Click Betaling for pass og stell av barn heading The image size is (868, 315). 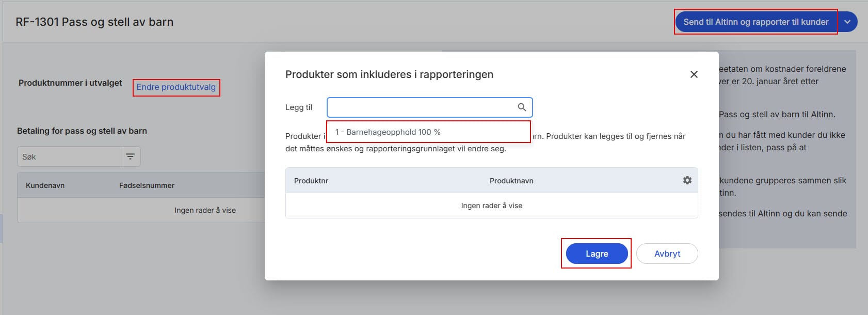coord(82,131)
